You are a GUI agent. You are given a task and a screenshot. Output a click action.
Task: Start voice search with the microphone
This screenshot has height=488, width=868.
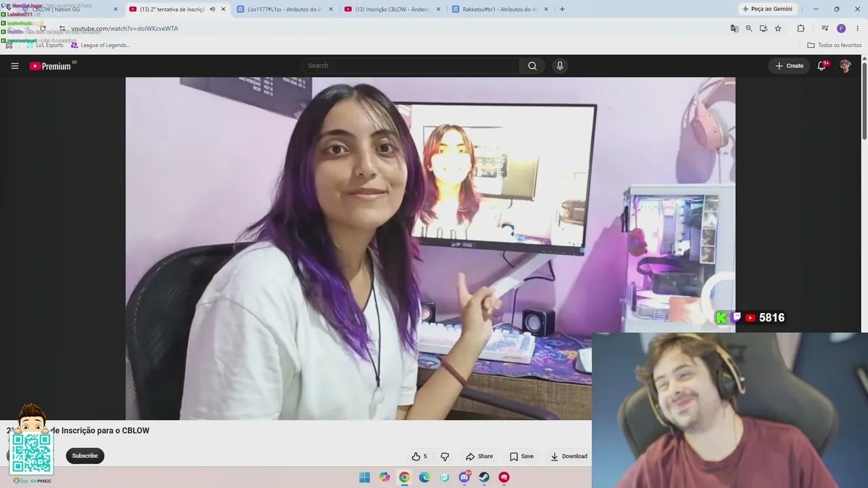[559, 66]
